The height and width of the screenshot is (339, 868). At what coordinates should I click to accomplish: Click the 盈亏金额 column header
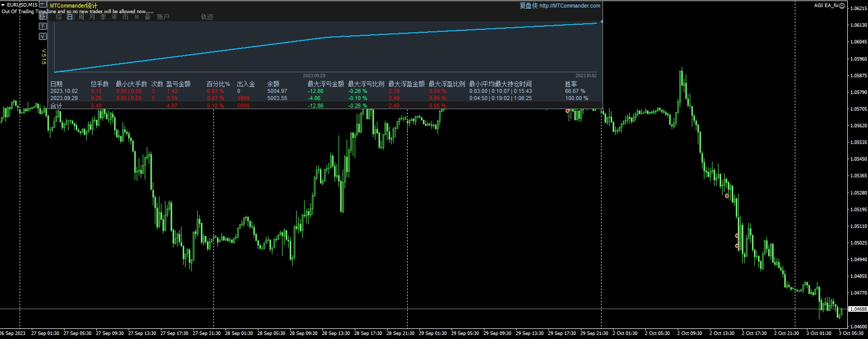coord(178,84)
